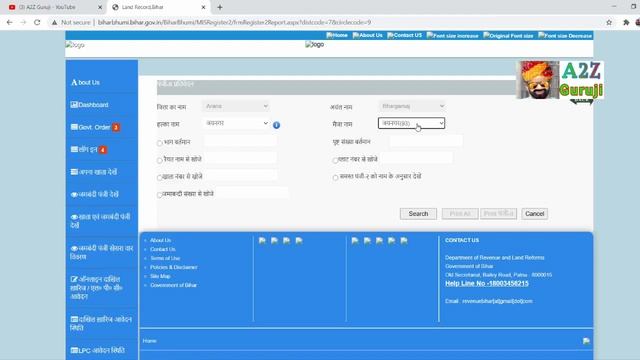The height and width of the screenshot is (360, 640).
Task: Click Font size increase in header
Action: (452, 36)
